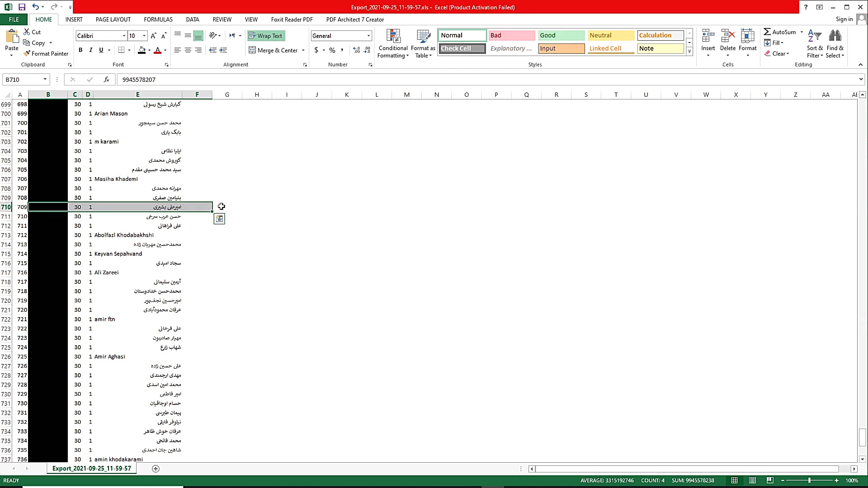The image size is (868, 488).
Task: Expand the General number format dropdown
Action: (x=368, y=36)
